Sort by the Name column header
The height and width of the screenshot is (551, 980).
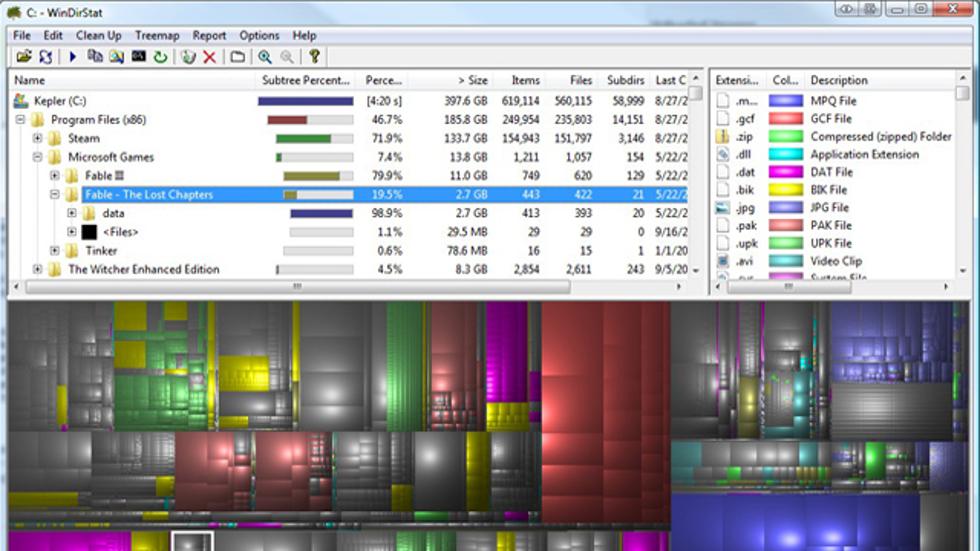[132, 80]
